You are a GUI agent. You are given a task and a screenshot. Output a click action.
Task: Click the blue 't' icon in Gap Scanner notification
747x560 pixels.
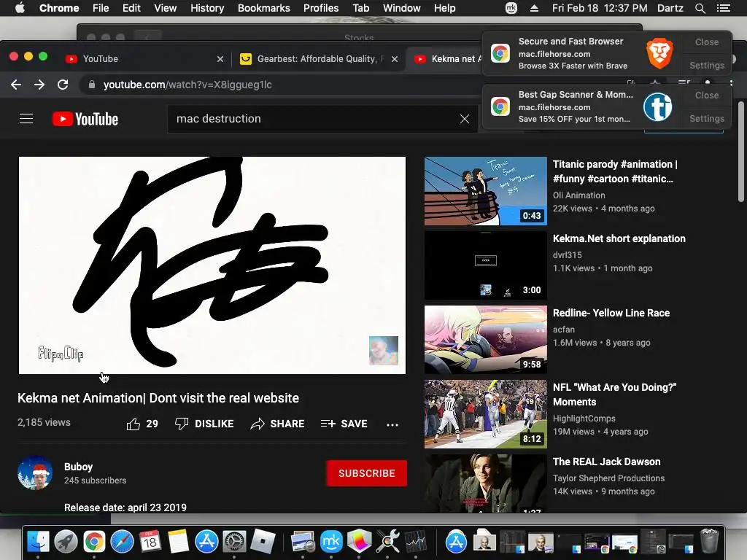click(x=657, y=106)
